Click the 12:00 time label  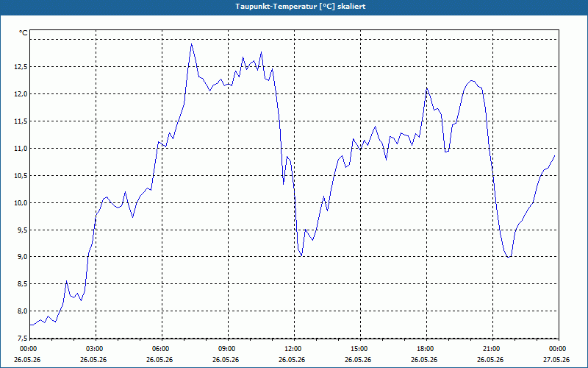(x=293, y=349)
